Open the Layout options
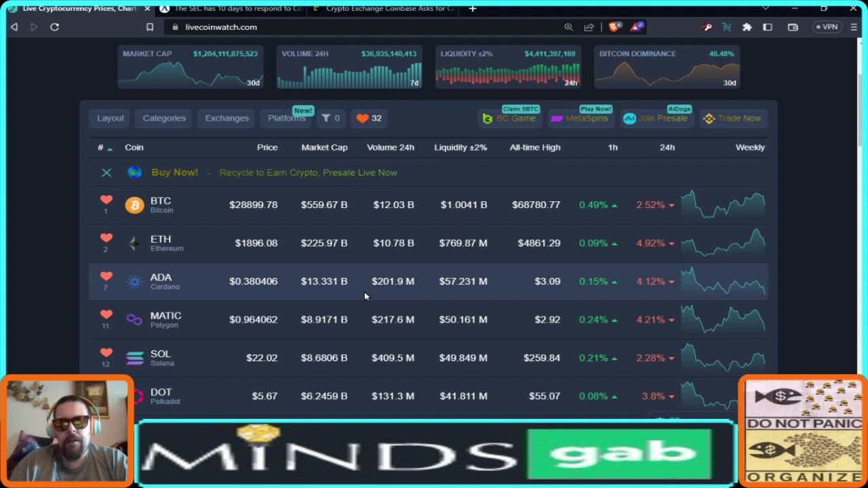The width and height of the screenshot is (868, 488). point(111,118)
